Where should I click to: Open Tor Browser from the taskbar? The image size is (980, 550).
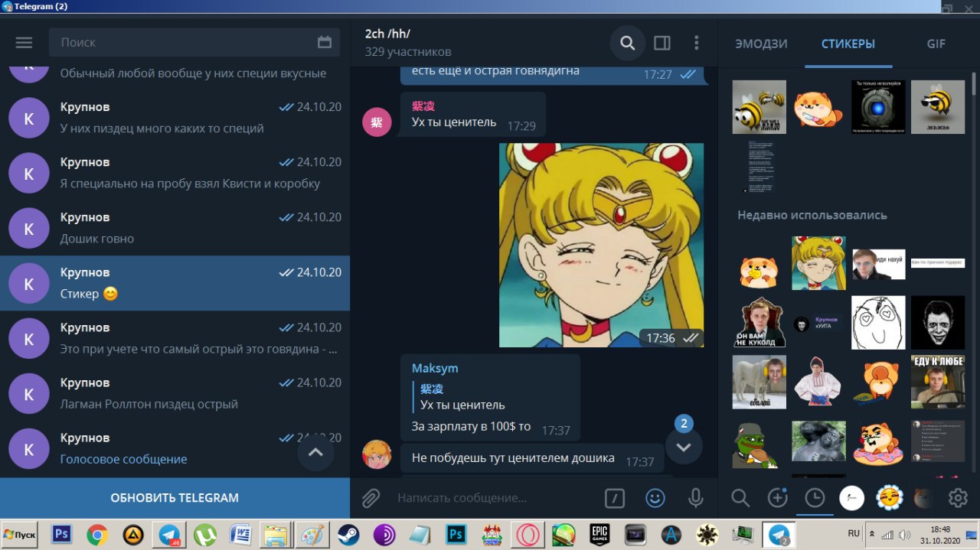(384, 534)
